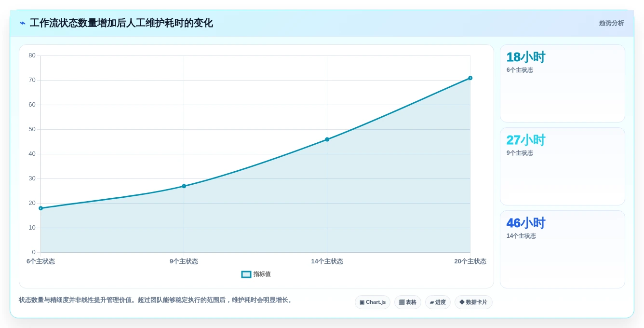Click the 趋势分析 label in header
Screen dimensions: 644x328
pyautogui.click(x=611, y=23)
